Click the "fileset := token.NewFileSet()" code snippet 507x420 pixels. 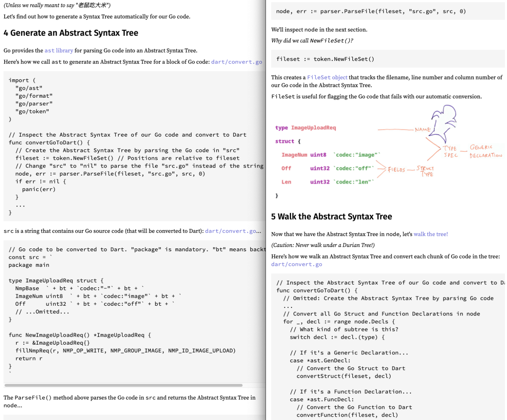[x=325, y=59]
